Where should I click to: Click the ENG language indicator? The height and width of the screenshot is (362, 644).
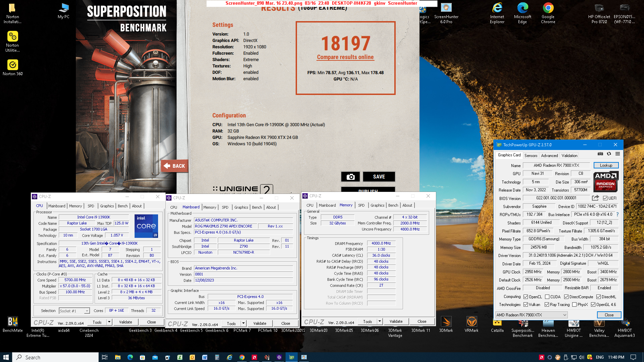(600, 357)
